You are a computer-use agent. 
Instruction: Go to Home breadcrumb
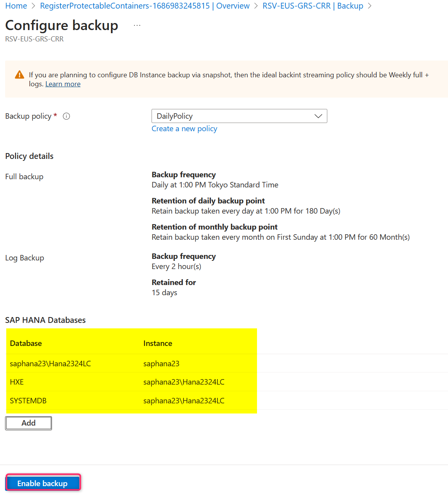point(16,6)
